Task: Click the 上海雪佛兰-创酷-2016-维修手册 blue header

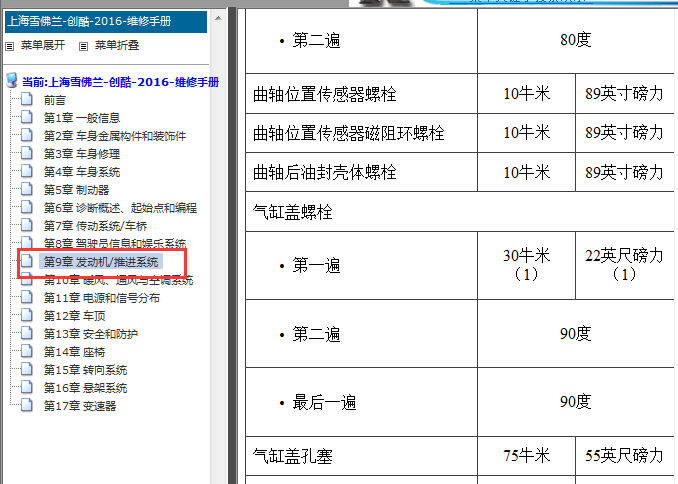Action: click(106, 21)
